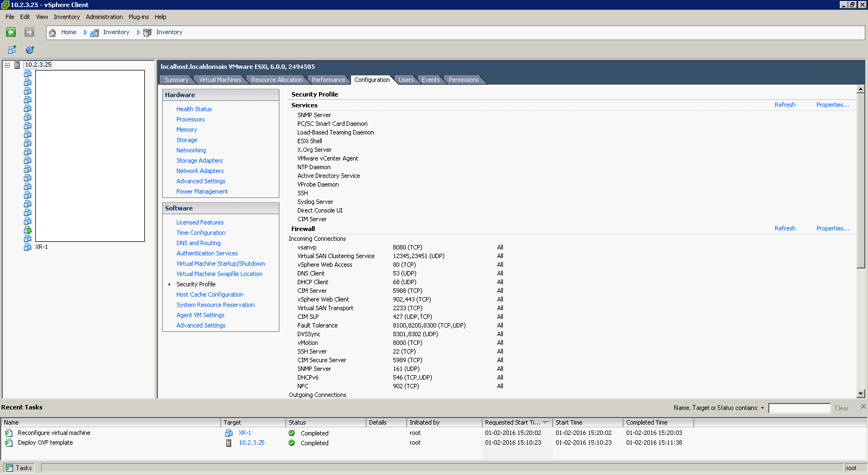Click scroll down arrow in configuration pane
The width and height of the screenshot is (868, 475).
[x=861, y=394]
